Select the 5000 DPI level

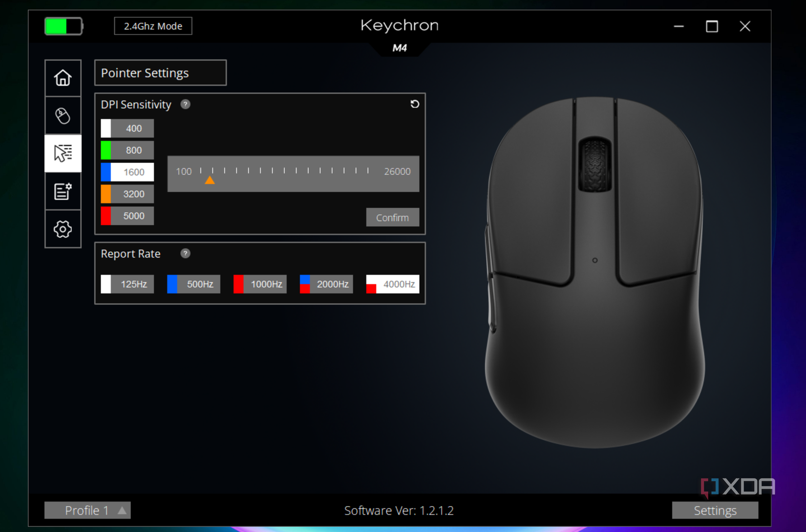127,216
